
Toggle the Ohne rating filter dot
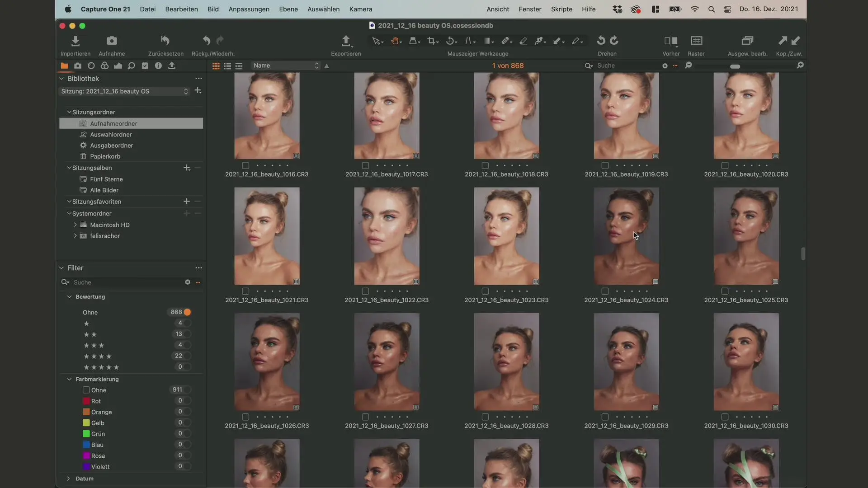coord(187,312)
